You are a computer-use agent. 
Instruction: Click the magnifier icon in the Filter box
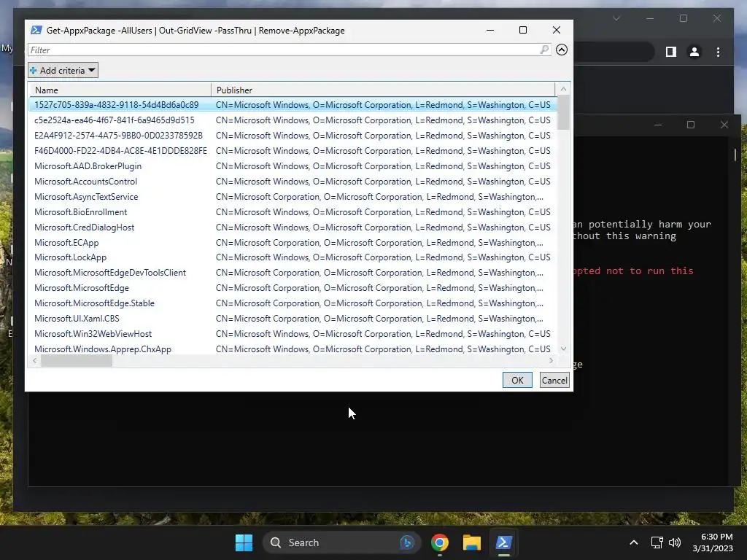pos(544,50)
